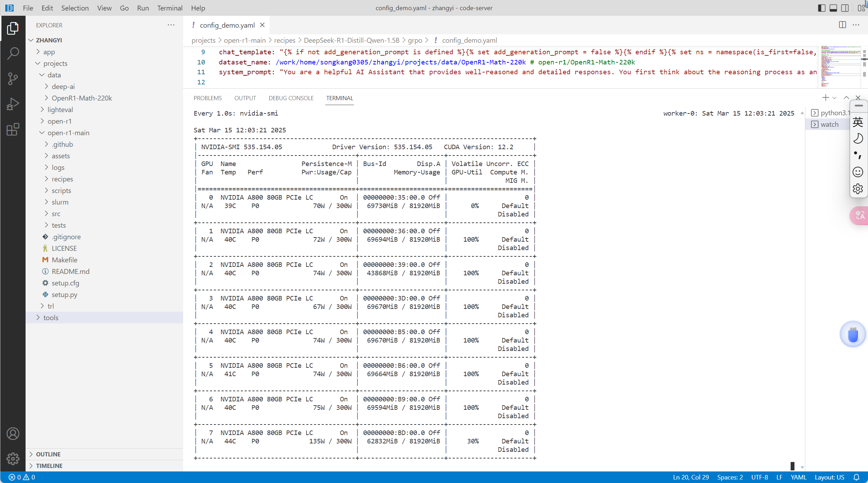Screen dimensions: 868x483
Task: Toggle secondary side bar visibility
Action: (845, 8)
